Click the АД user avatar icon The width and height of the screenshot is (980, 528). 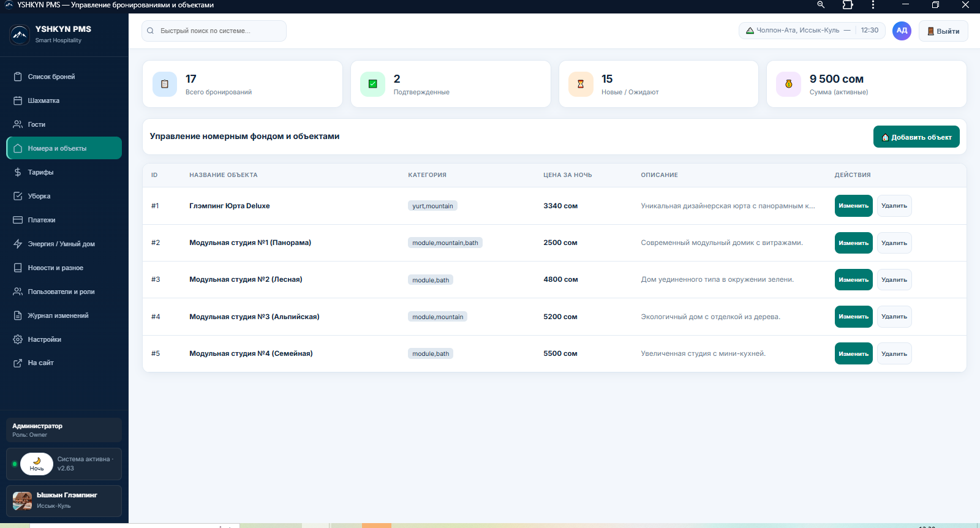(902, 31)
